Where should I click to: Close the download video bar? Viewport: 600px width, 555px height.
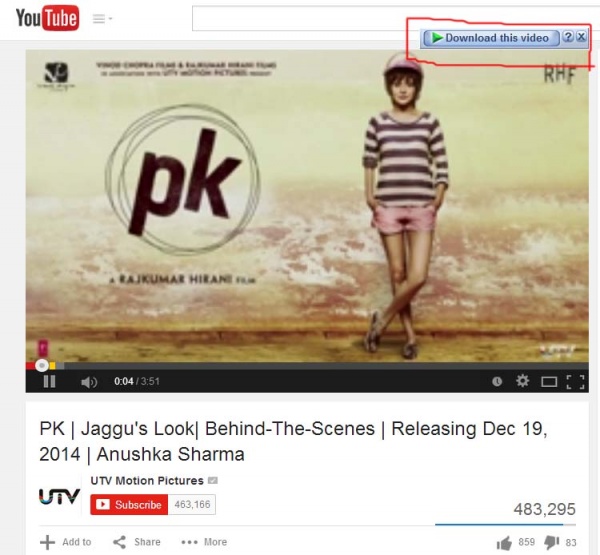[x=581, y=37]
